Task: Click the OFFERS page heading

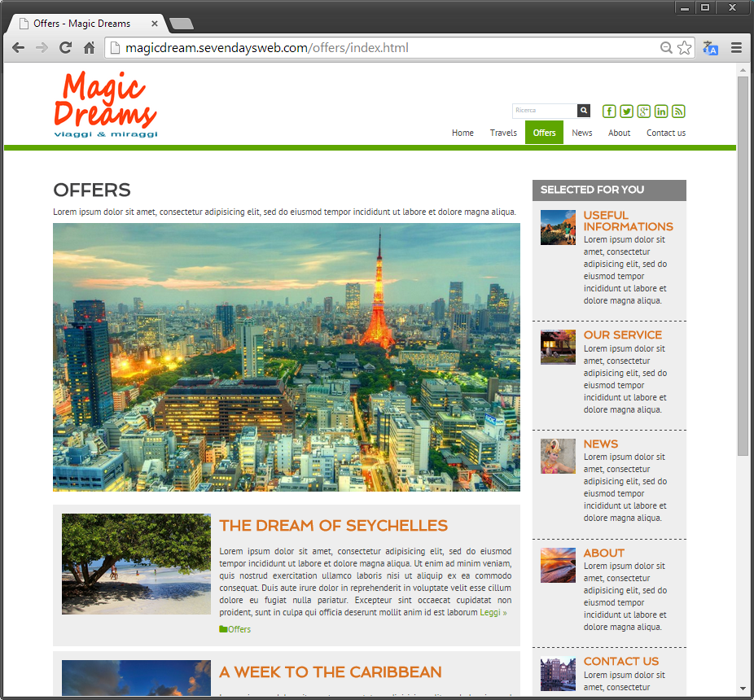Action: [x=92, y=190]
